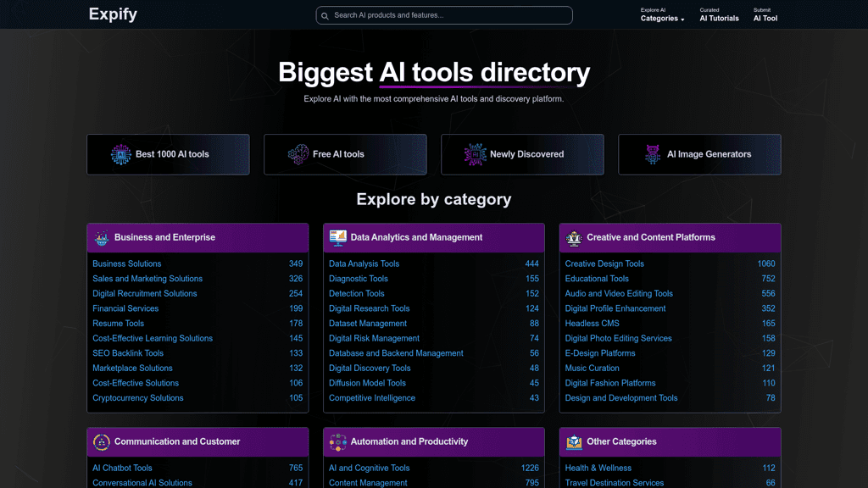Go to the Expify home logo
868x488 pixels.
coord(113,14)
